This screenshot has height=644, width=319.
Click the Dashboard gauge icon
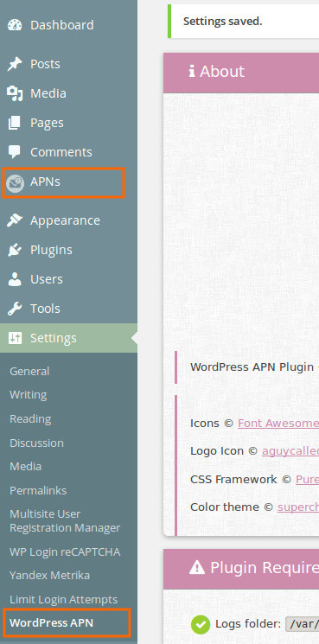(15, 25)
